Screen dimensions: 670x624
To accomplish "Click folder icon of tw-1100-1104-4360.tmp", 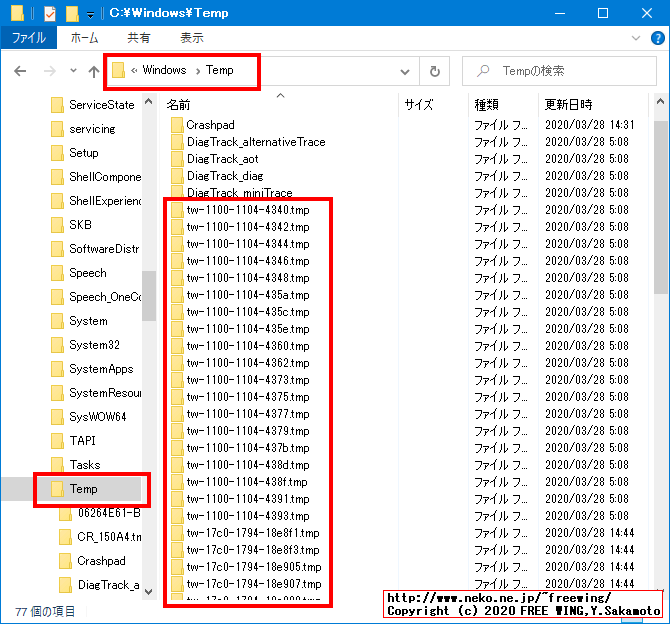I will point(177,346).
